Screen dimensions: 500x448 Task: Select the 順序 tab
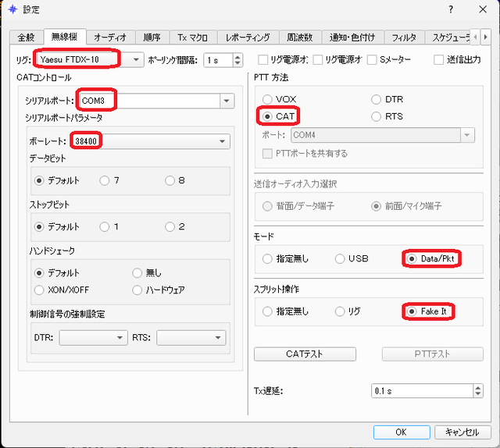pos(152,37)
